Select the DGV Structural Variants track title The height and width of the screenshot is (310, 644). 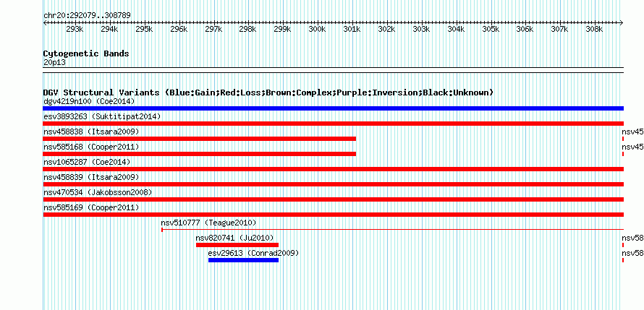point(268,92)
